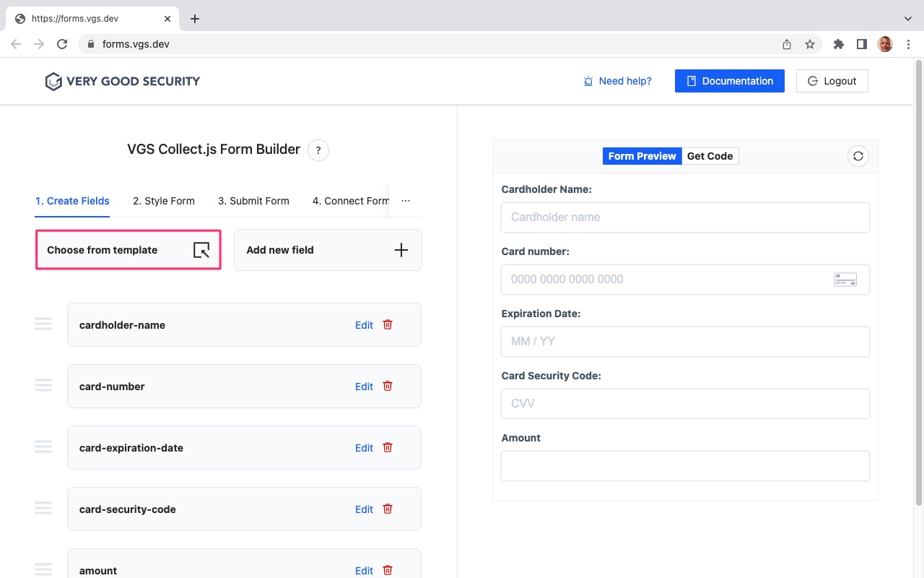Open the question mark help icon
The height and width of the screenshot is (578, 924).
point(318,150)
